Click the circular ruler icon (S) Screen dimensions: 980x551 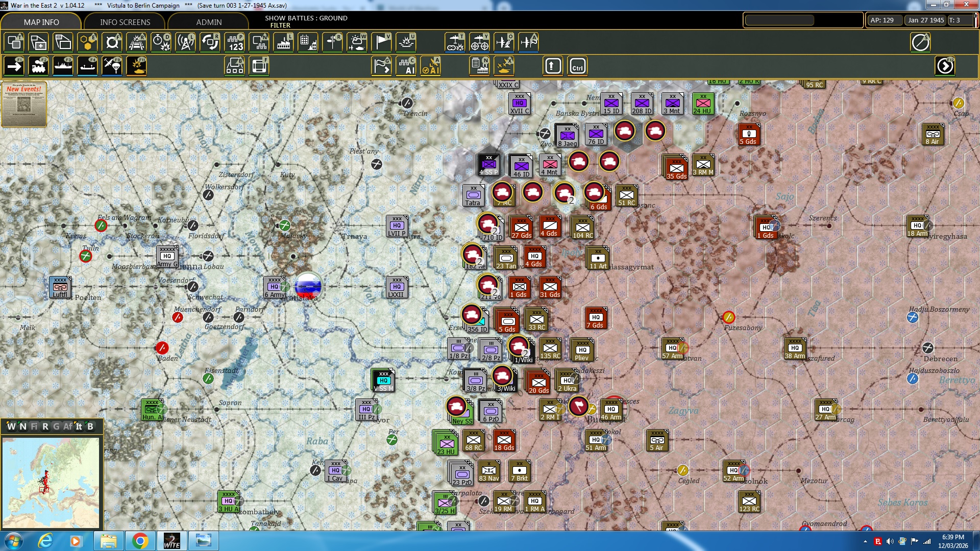[921, 42]
